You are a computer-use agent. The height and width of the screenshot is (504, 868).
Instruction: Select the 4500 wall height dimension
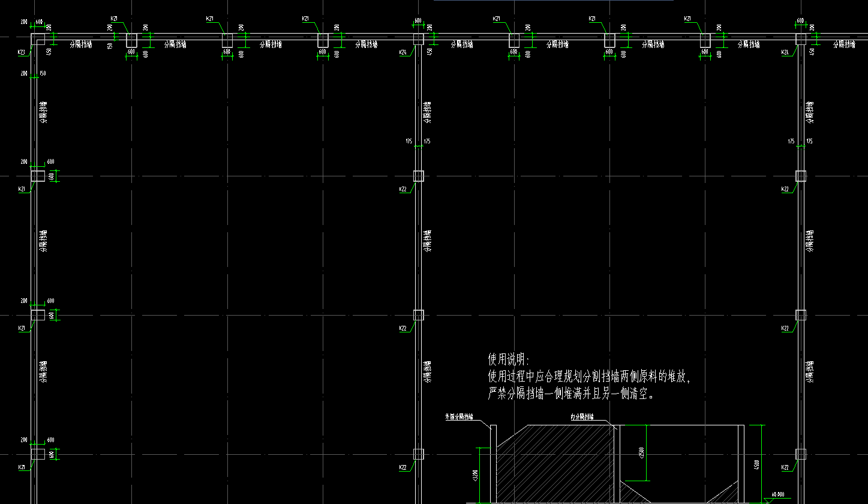757,465
